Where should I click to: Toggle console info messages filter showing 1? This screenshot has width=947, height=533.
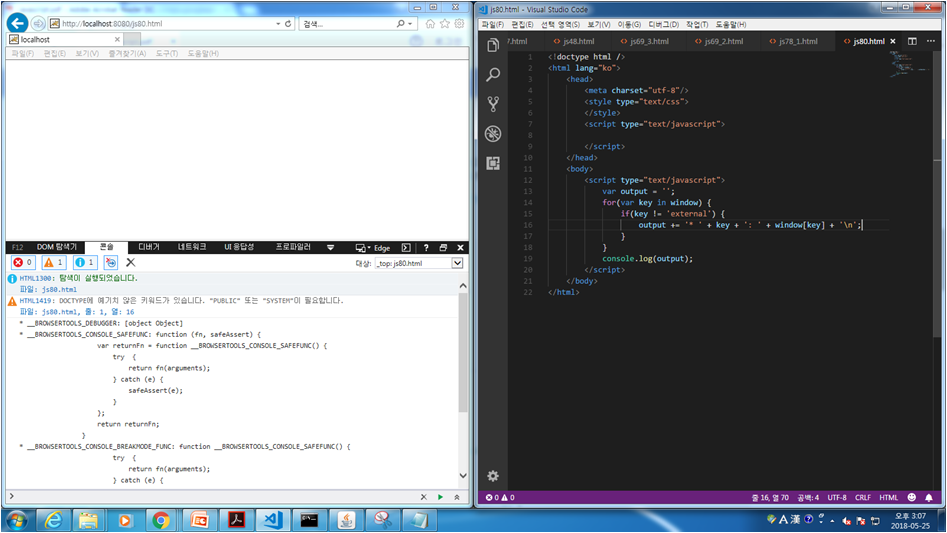tap(85, 262)
